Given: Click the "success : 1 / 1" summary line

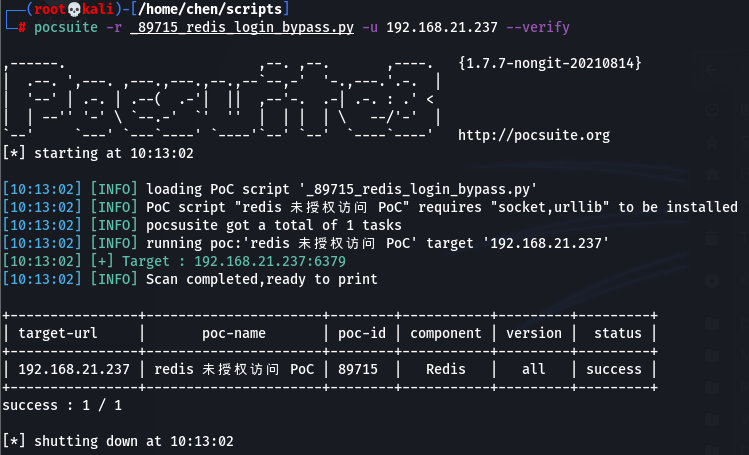Looking at the screenshot, I should click(62, 405).
